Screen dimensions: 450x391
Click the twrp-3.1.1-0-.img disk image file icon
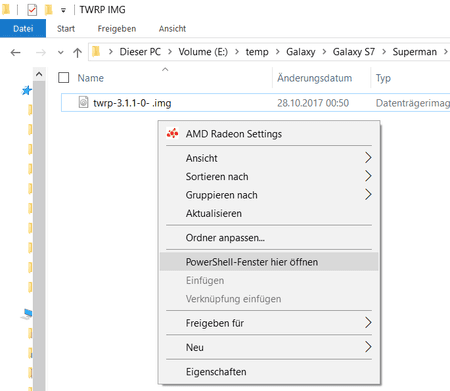pos(83,102)
